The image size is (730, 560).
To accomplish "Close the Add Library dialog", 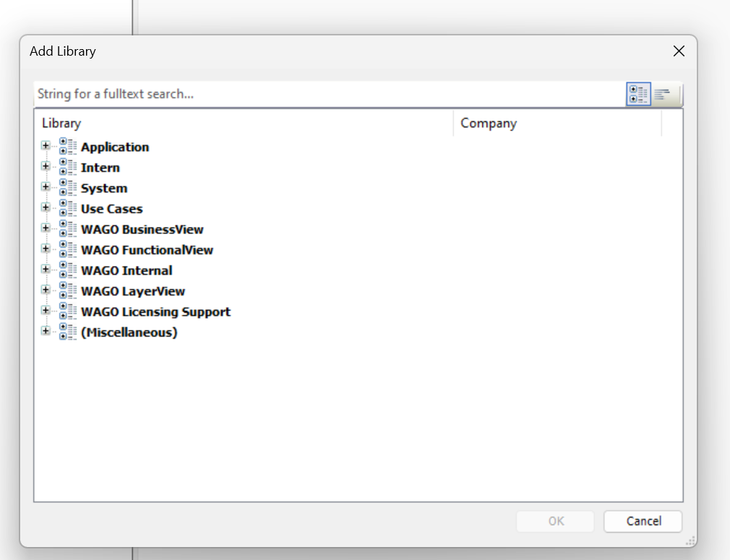I will tap(679, 51).
